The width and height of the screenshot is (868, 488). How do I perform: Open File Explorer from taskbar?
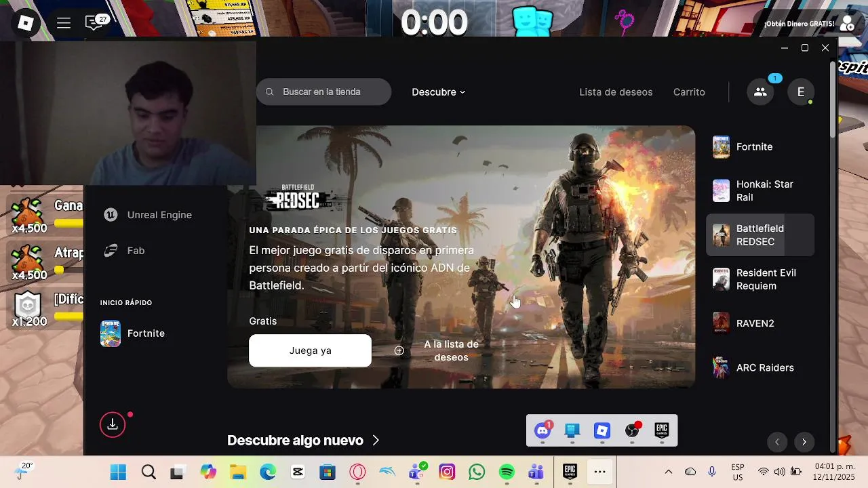237,472
